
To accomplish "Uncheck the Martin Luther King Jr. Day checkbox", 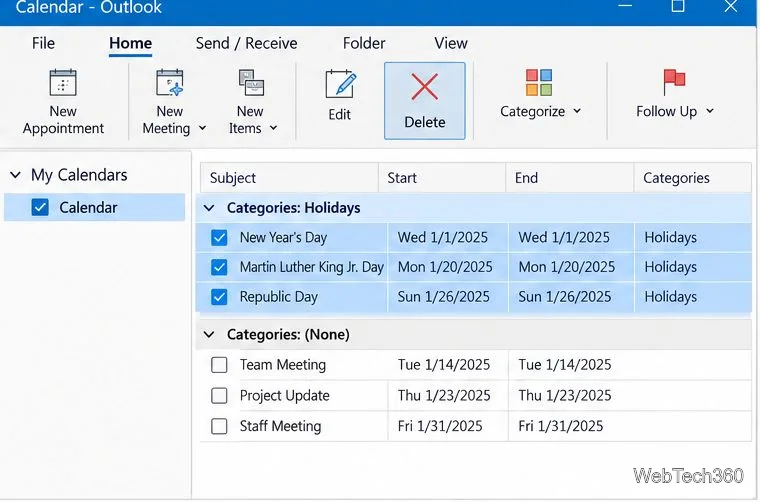I will [219, 267].
